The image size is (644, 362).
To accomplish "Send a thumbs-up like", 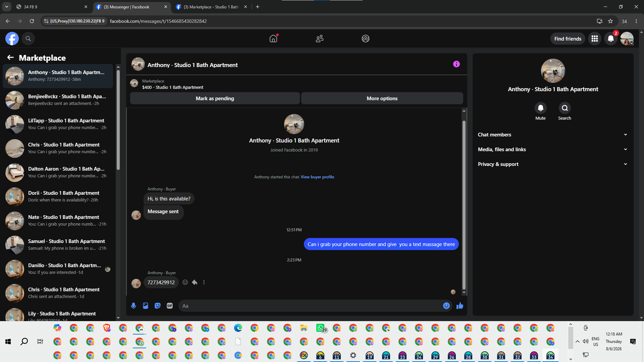I will point(460,306).
